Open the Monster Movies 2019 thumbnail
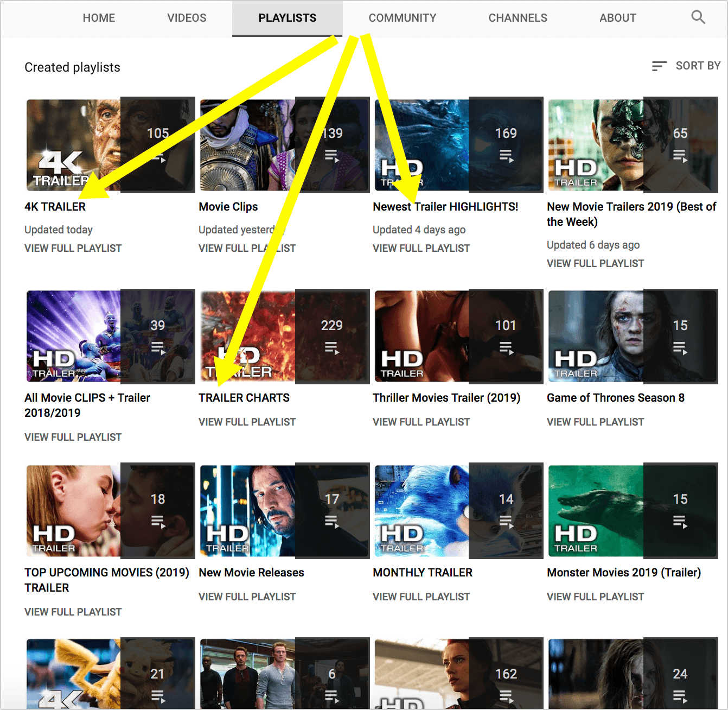728x710 pixels. point(633,511)
